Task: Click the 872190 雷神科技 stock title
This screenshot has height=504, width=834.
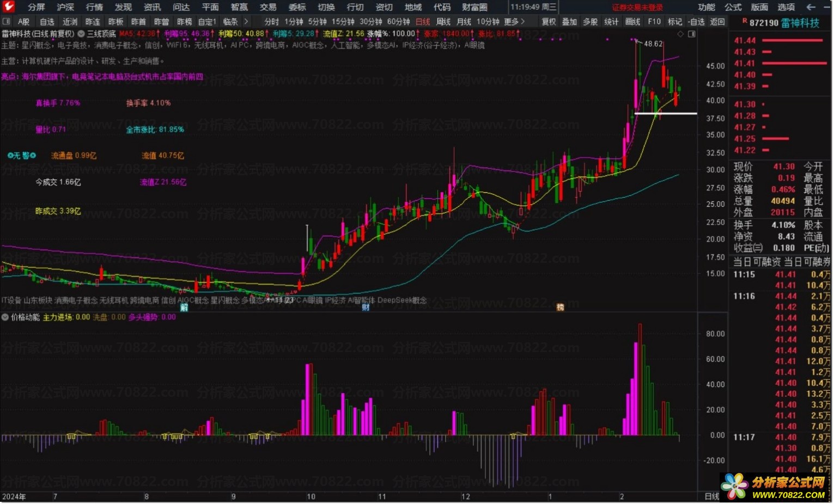Action: (784, 23)
